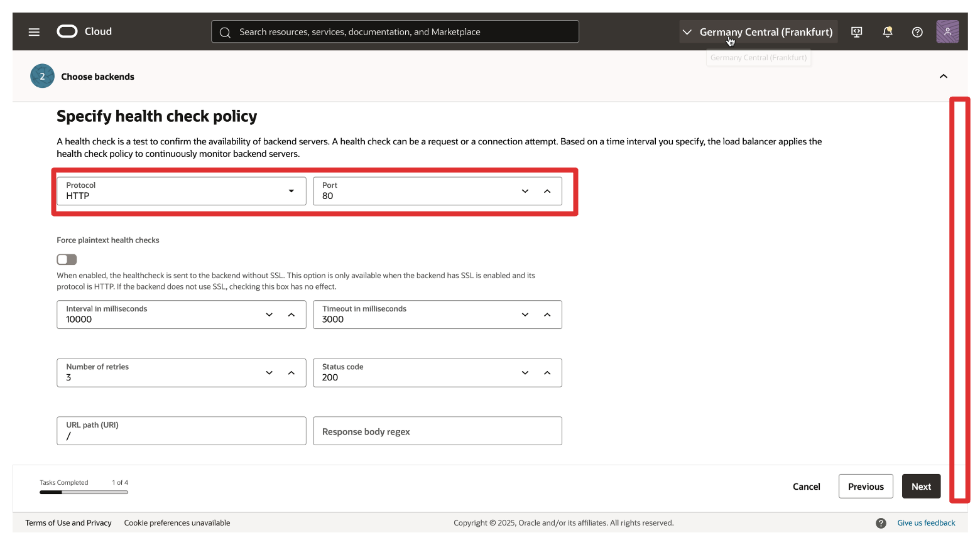Click the Response body regex field
This screenshot has width=980, height=545.
point(437,431)
